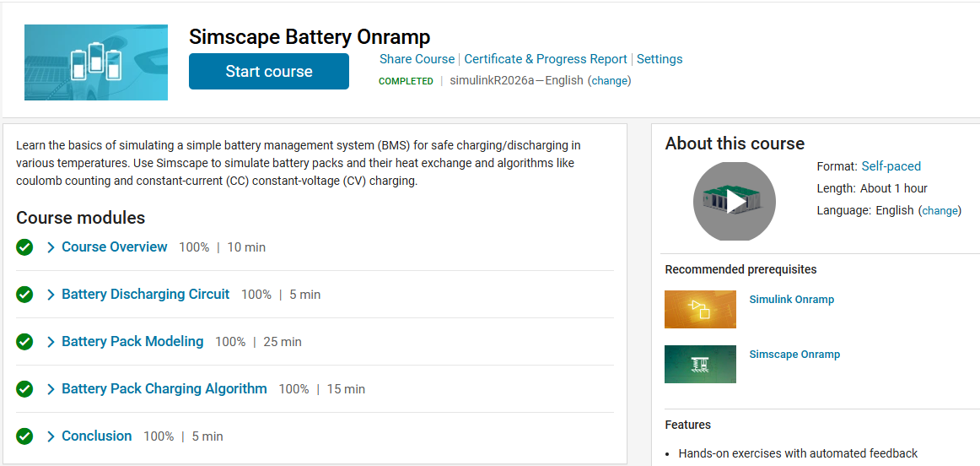Expand the Course Overview module chevron

tap(51, 247)
